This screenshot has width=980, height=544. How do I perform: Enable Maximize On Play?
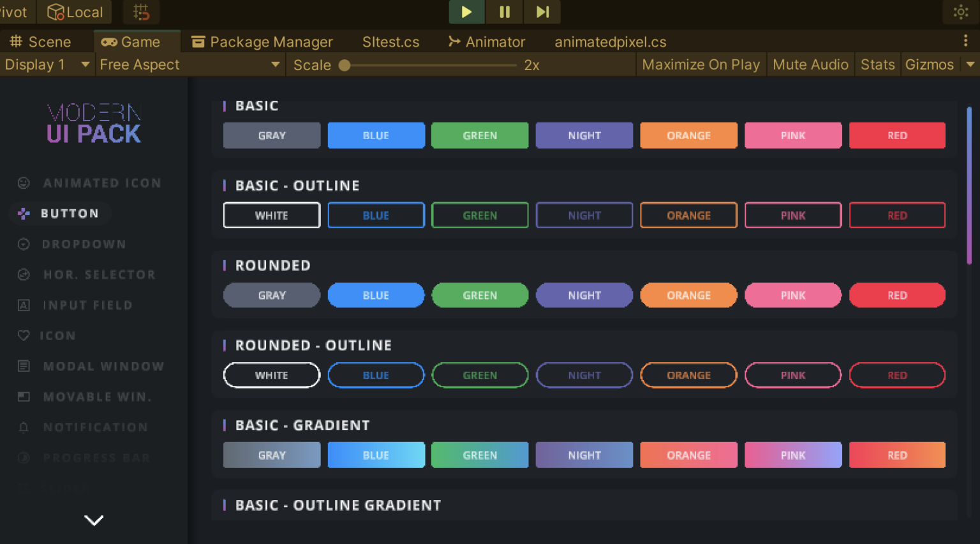(x=701, y=64)
